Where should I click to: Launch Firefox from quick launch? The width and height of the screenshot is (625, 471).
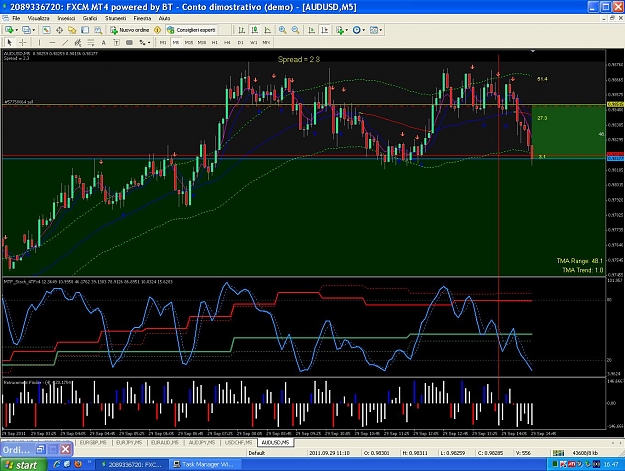click(78, 464)
